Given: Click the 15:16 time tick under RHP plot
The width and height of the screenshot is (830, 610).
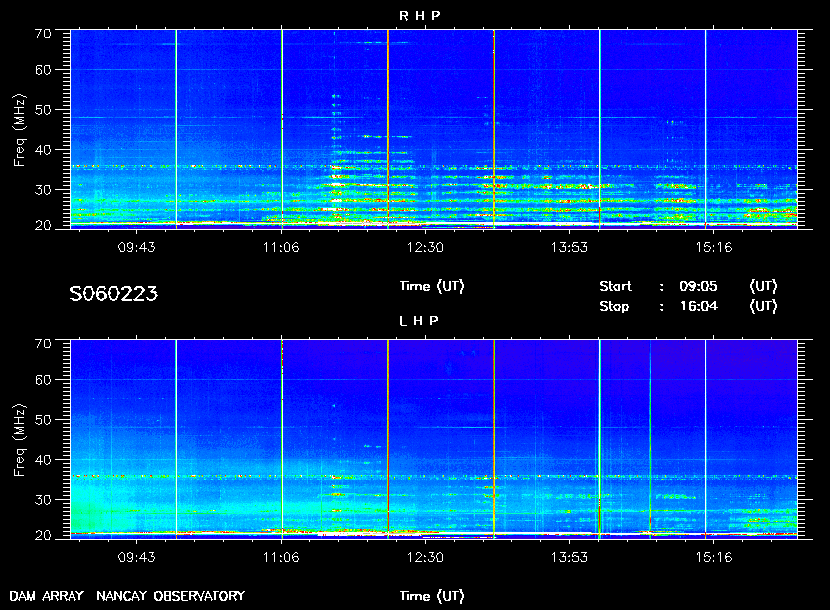Looking at the screenshot, I should coord(714,247).
